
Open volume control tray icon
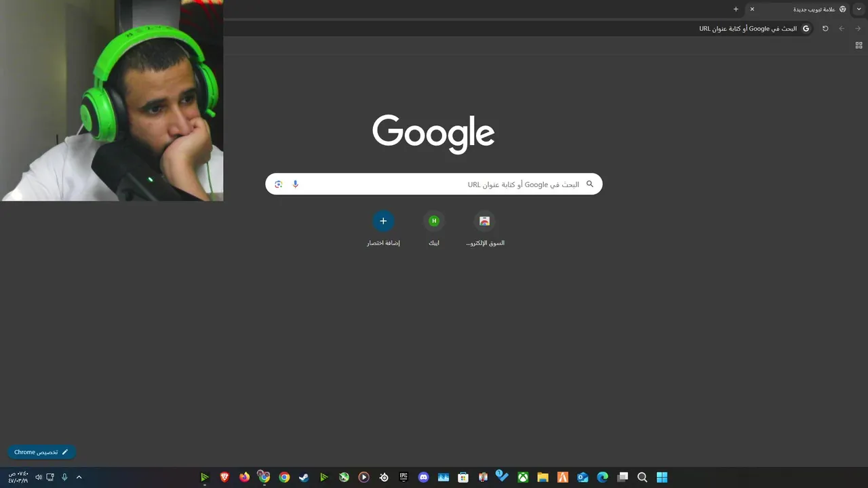(x=38, y=477)
